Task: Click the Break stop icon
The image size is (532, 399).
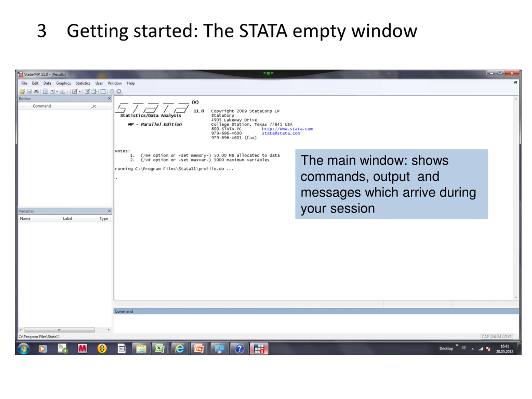Action: pos(119,91)
